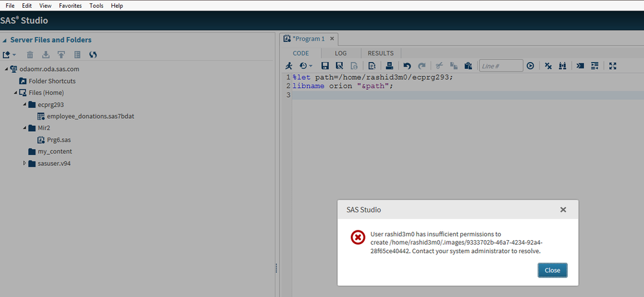Viewport: 644px width, 297px height.
Task: Close the *Program 1 tab
Action: (332, 39)
